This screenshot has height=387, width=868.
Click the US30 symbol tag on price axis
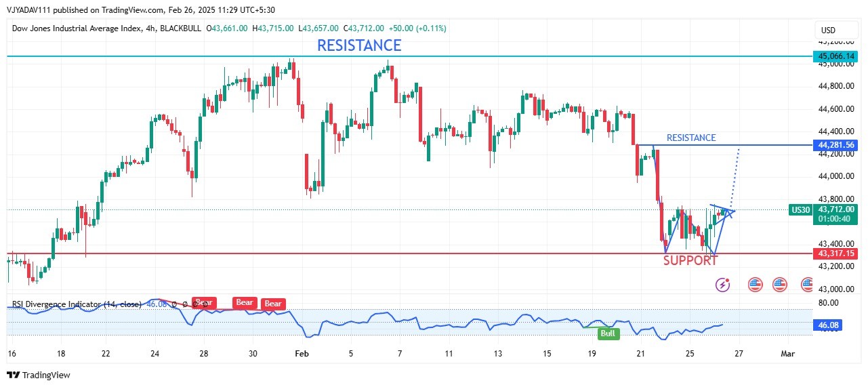[x=800, y=210]
